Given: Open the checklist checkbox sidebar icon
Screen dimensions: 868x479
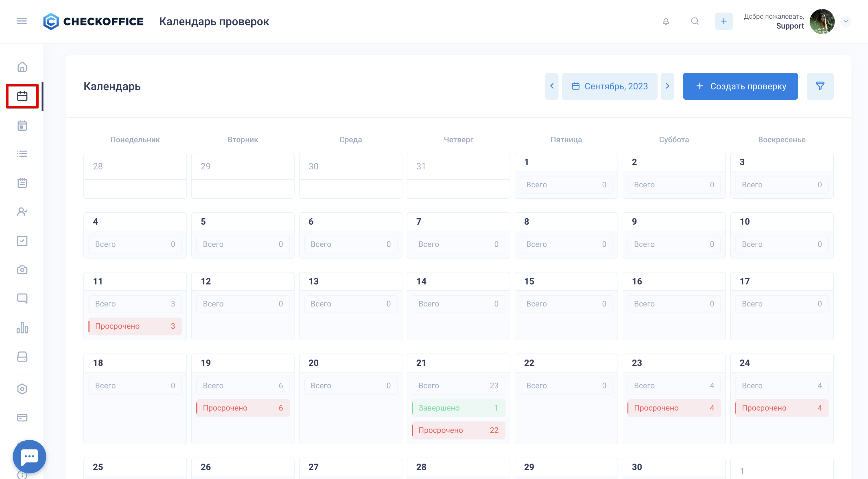Looking at the screenshot, I should coord(22,241).
